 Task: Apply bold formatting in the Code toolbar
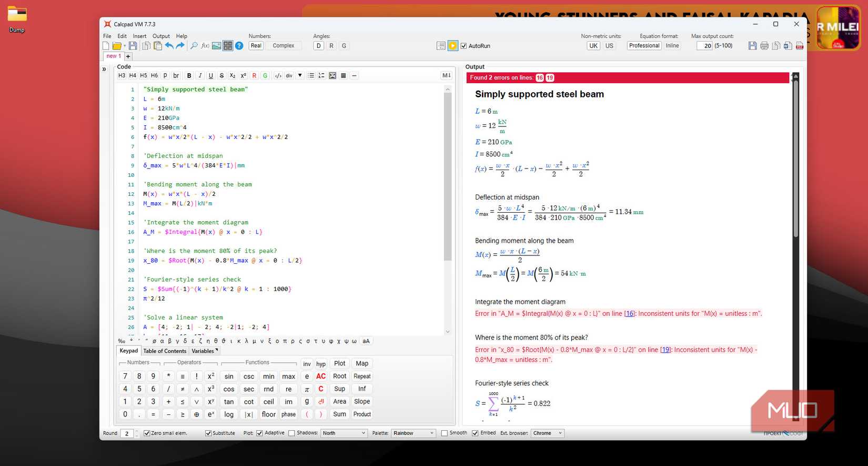[189, 76]
